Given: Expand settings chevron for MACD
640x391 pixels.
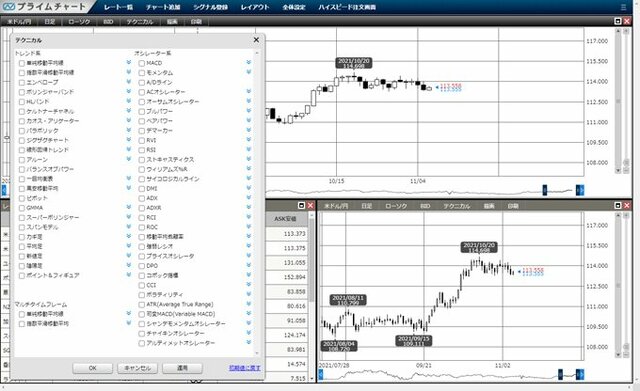Looking at the screenshot, I should 249,62.
